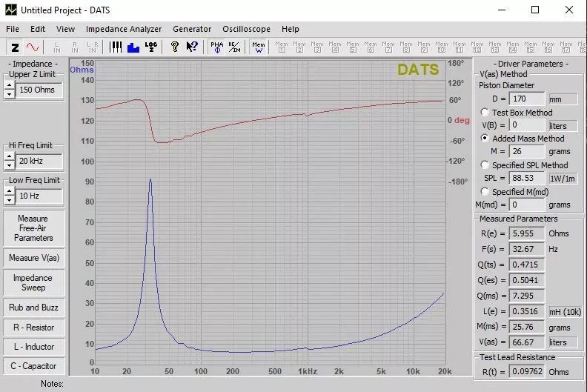The image size is (587, 392).
Task: Select the Mem 5 memory slot
Action: coord(353,47)
